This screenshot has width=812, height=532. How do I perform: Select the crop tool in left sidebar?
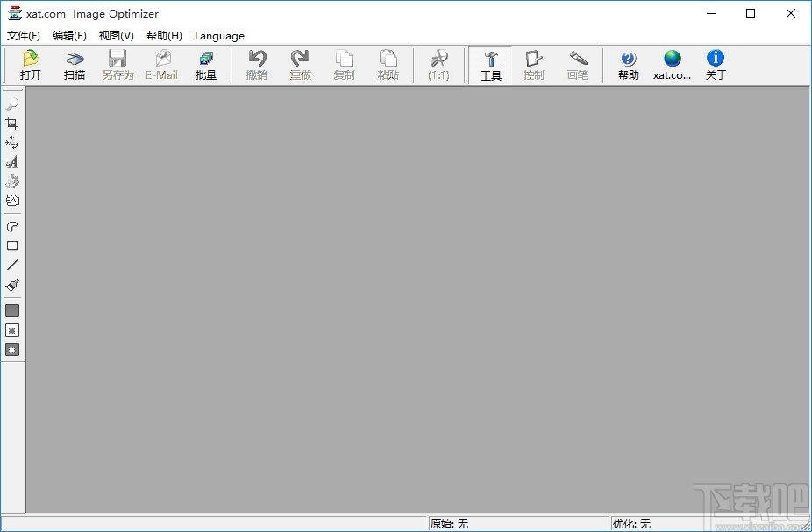12,124
